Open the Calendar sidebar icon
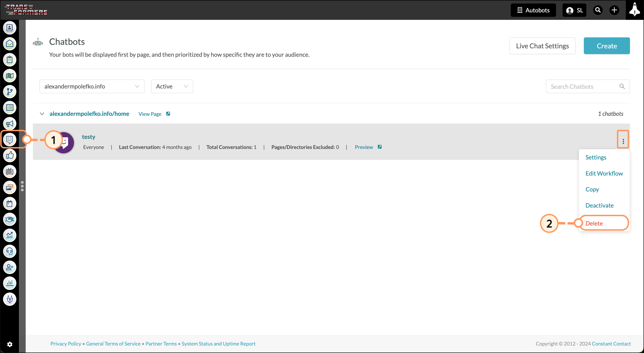 click(x=10, y=204)
